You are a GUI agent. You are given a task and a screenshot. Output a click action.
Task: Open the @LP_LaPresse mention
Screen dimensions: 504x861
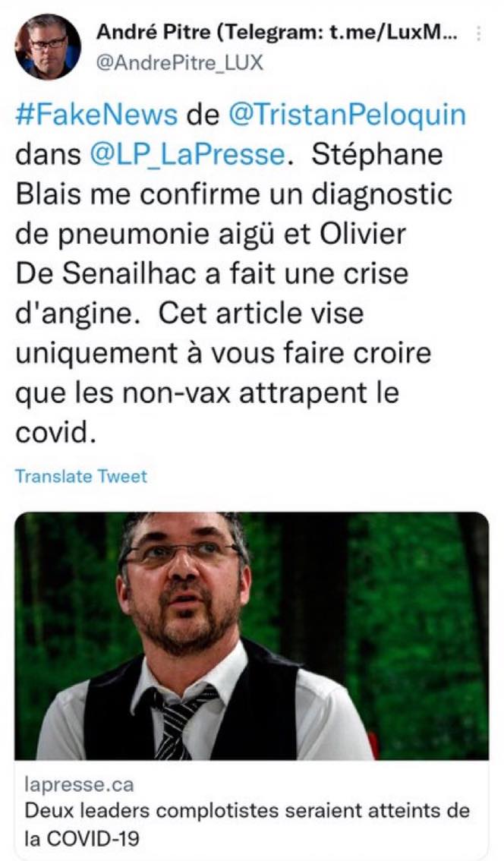click(x=187, y=156)
